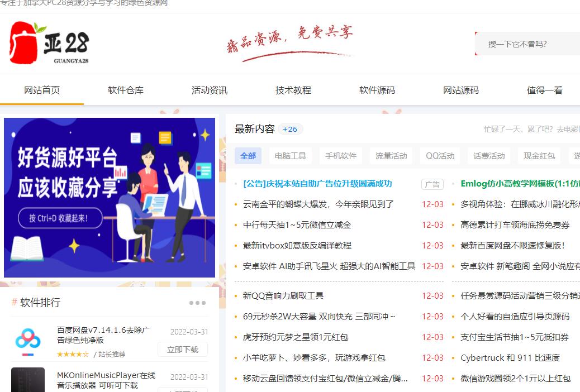This screenshot has height=392, width=580.
Task: Click the MKOnlineMusicPlayer thumbnail icon
Action: point(28,380)
